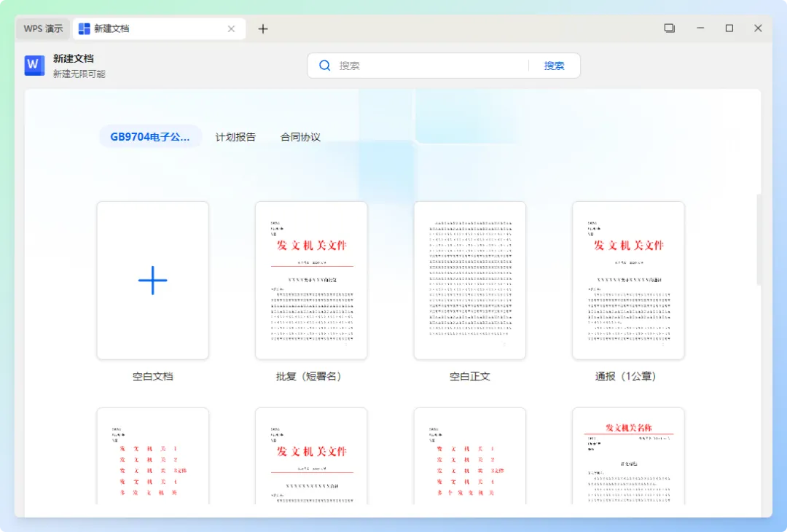The height and width of the screenshot is (532, 787).
Task: Open the 空白正文 template thumbnail
Action: tap(470, 280)
